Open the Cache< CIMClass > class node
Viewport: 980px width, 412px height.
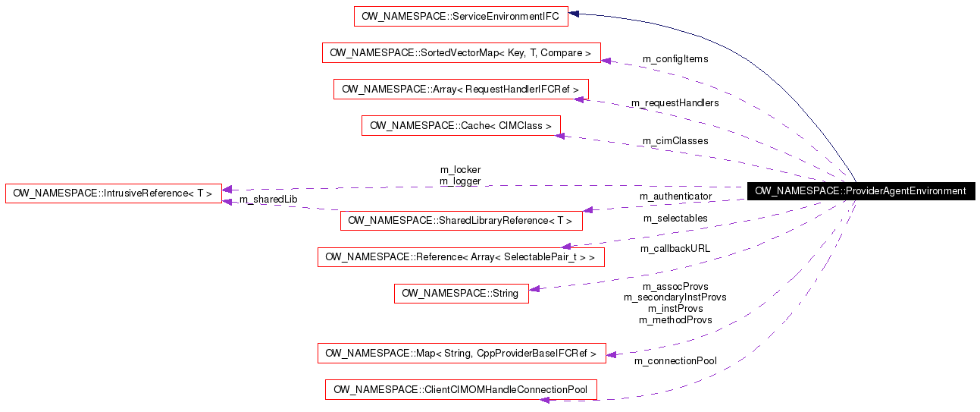[461, 125]
